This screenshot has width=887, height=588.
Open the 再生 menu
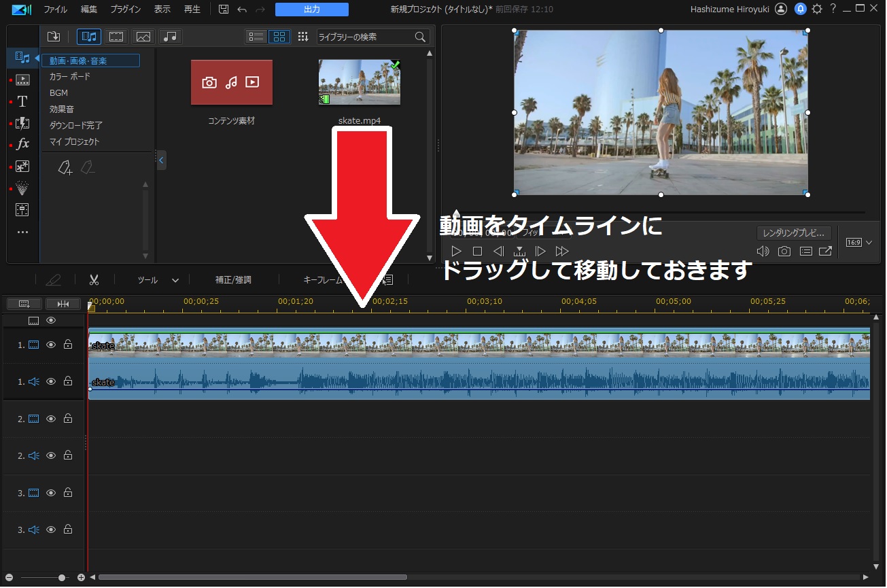pyautogui.click(x=192, y=10)
